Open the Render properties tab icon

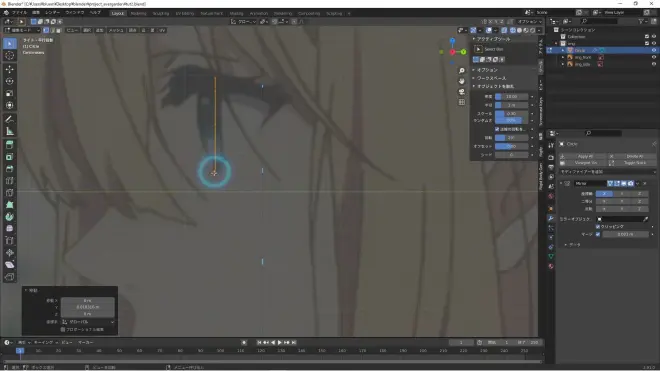pyautogui.click(x=551, y=157)
